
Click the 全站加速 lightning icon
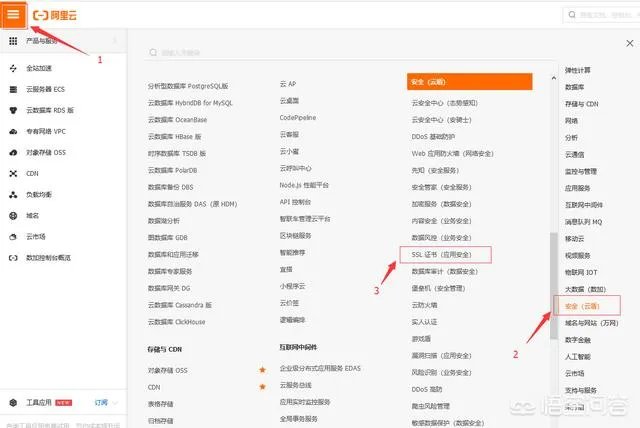(x=13, y=68)
